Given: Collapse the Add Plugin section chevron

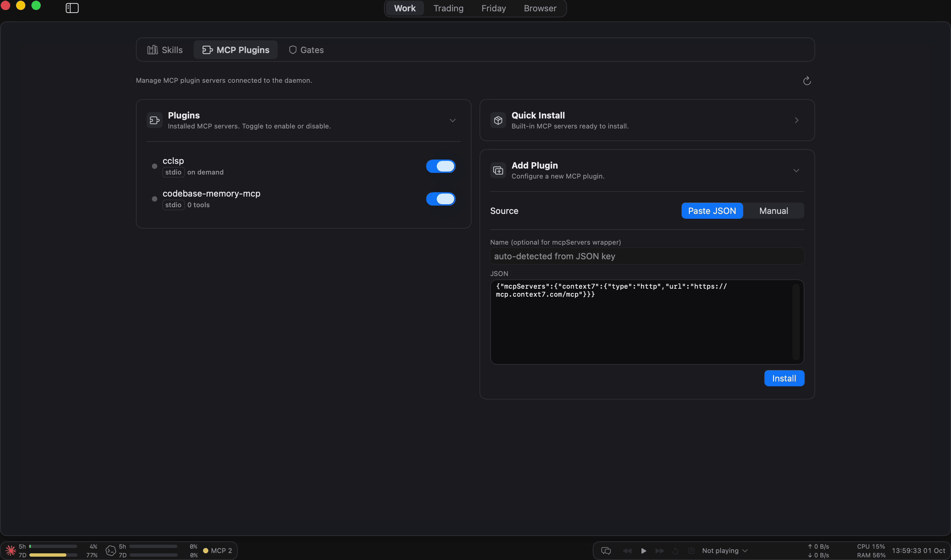Looking at the screenshot, I should (x=796, y=171).
